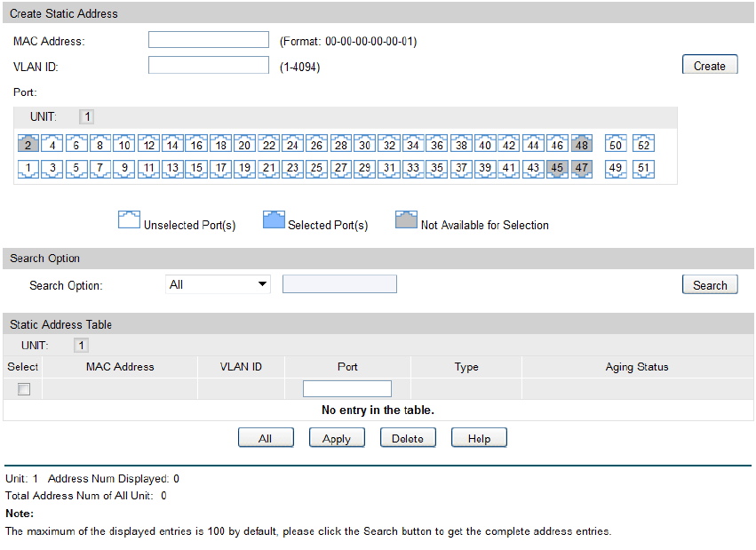Select port 28 icon
Viewport: 756px width, 550px height.
341,144
